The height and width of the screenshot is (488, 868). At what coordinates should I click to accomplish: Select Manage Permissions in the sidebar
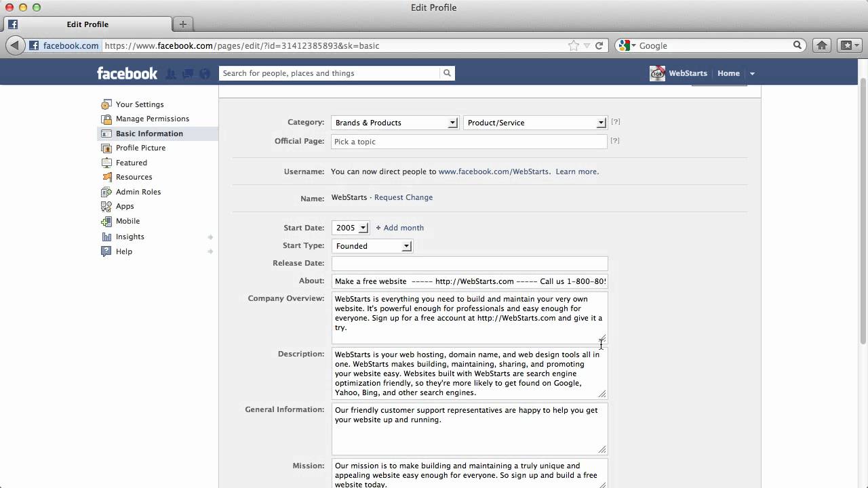(153, 119)
